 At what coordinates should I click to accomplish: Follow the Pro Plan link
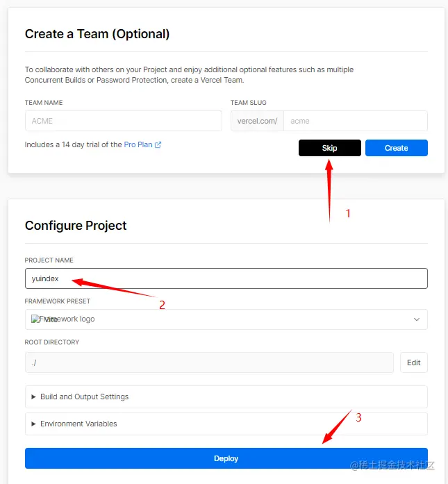[x=138, y=145]
